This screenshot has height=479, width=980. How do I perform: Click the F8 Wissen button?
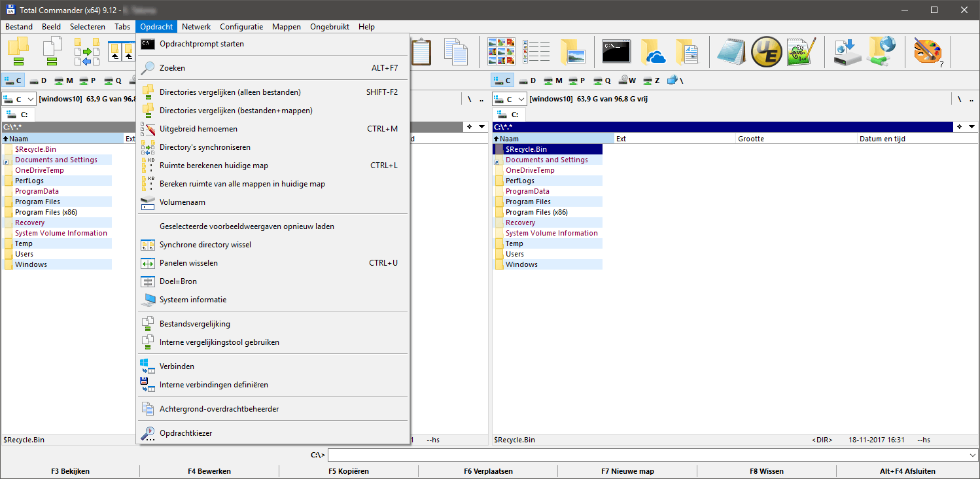click(x=767, y=471)
